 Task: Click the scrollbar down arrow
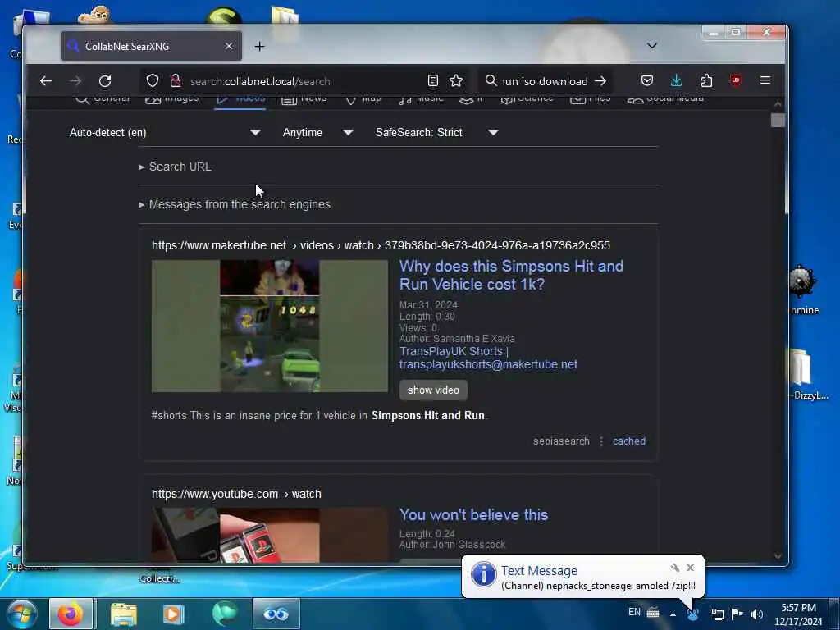778,556
